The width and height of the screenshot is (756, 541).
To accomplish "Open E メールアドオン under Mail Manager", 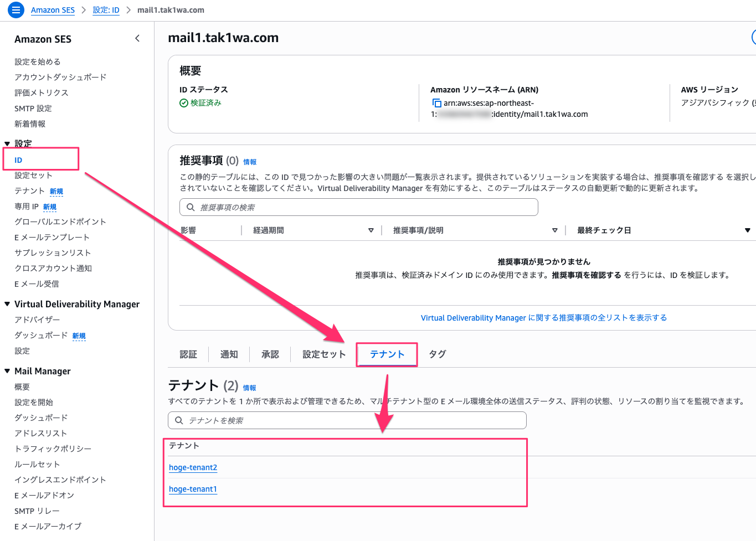I will pyautogui.click(x=44, y=496).
